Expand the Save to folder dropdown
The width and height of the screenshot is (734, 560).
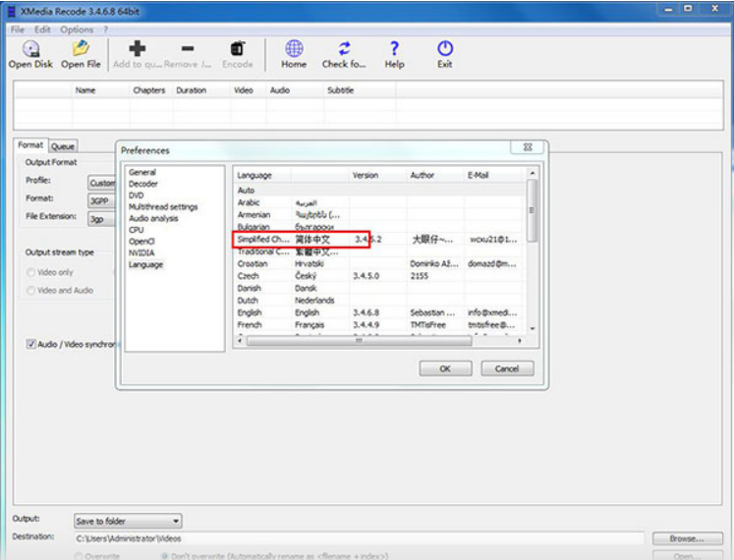[128, 521]
